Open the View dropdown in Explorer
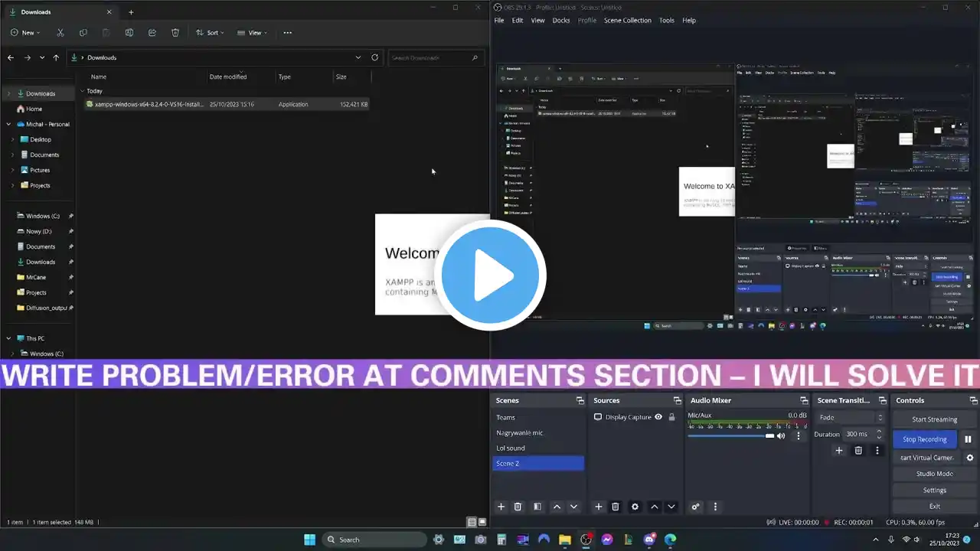The image size is (980, 551). point(252,33)
